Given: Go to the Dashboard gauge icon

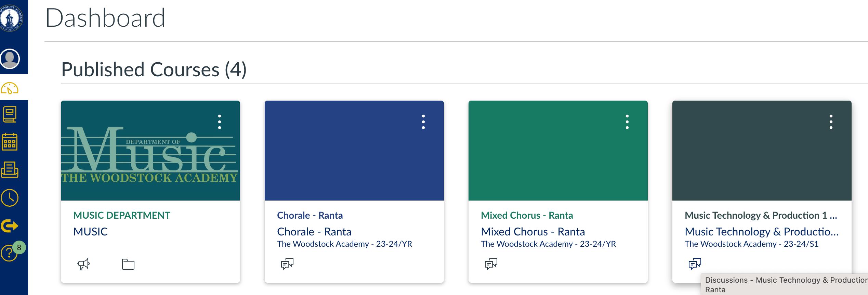Looking at the screenshot, I should (10, 88).
